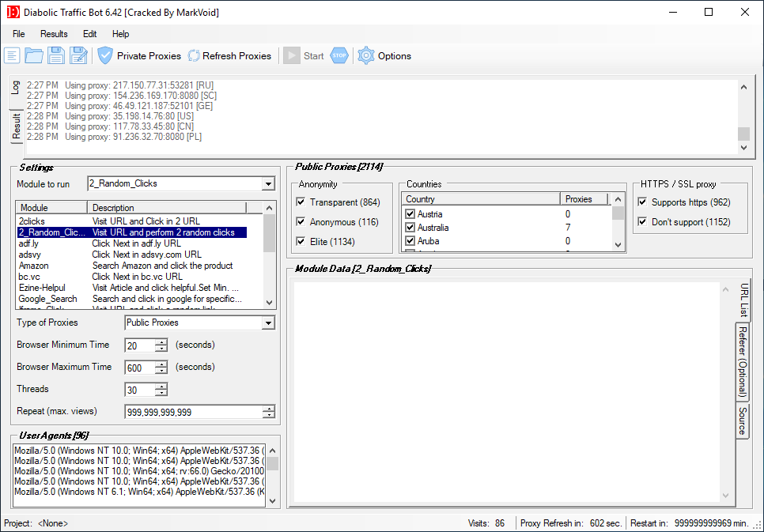
Task: Click the module list scroll down arrow
Action: 270,303
